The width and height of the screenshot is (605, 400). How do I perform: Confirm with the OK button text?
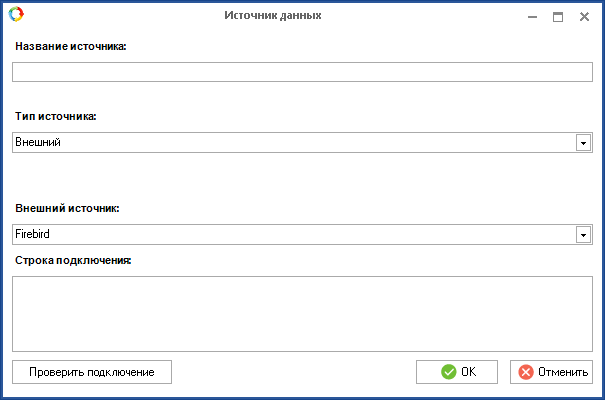468,372
